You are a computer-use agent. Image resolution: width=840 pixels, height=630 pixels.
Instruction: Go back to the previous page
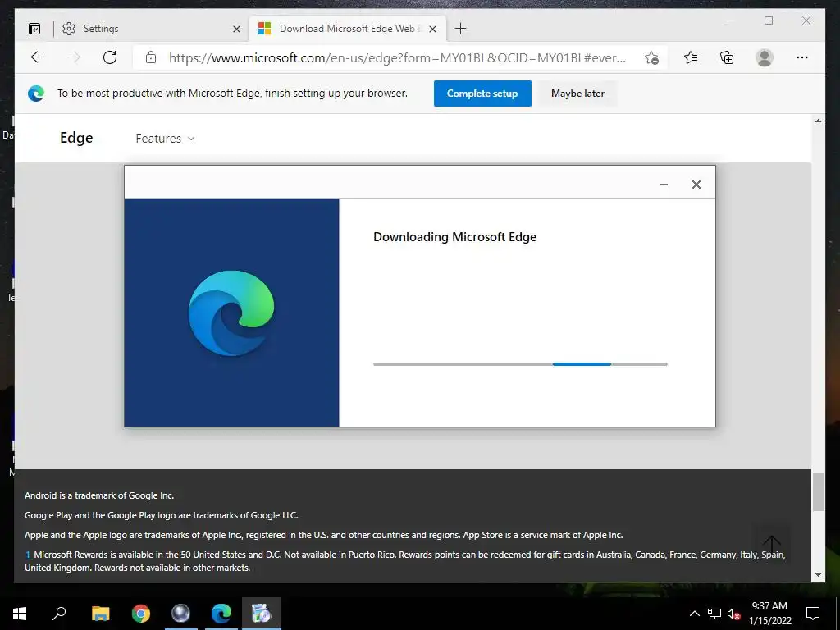[38, 57]
